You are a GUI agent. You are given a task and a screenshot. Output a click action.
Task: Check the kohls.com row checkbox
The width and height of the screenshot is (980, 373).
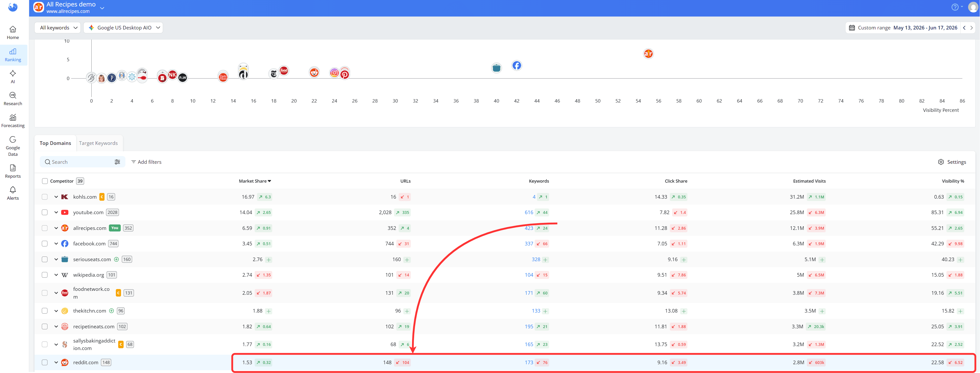tap(45, 197)
